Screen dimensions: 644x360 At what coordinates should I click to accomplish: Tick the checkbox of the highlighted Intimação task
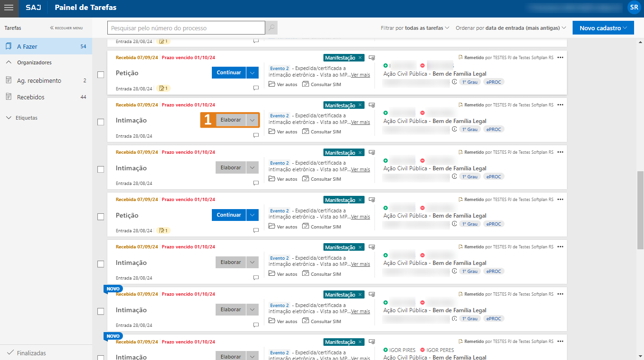(101, 122)
